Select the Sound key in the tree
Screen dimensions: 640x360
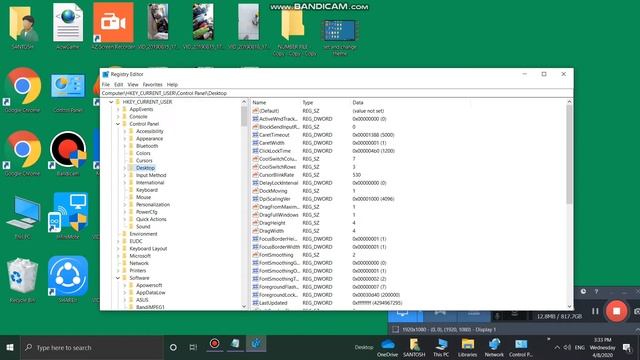point(143,227)
